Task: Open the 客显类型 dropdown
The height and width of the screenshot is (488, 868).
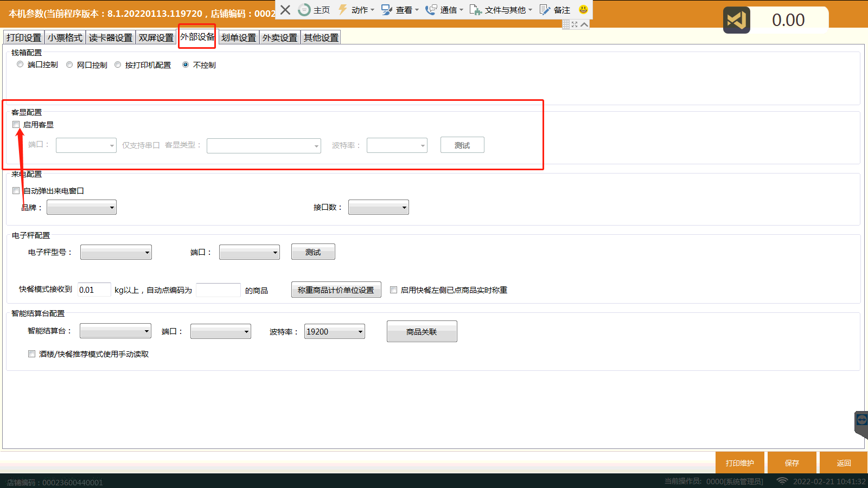Action: (264, 146)
